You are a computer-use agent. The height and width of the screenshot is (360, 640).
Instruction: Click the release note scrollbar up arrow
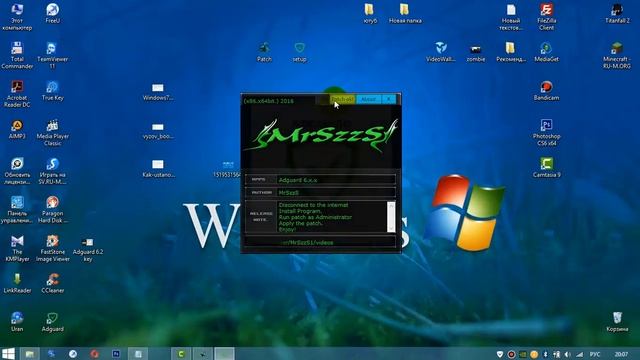pos(391,205)
